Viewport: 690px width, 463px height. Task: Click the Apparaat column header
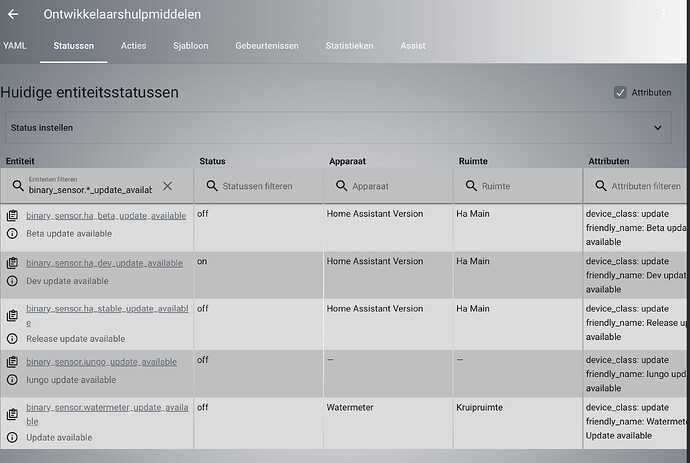[347, 161]
